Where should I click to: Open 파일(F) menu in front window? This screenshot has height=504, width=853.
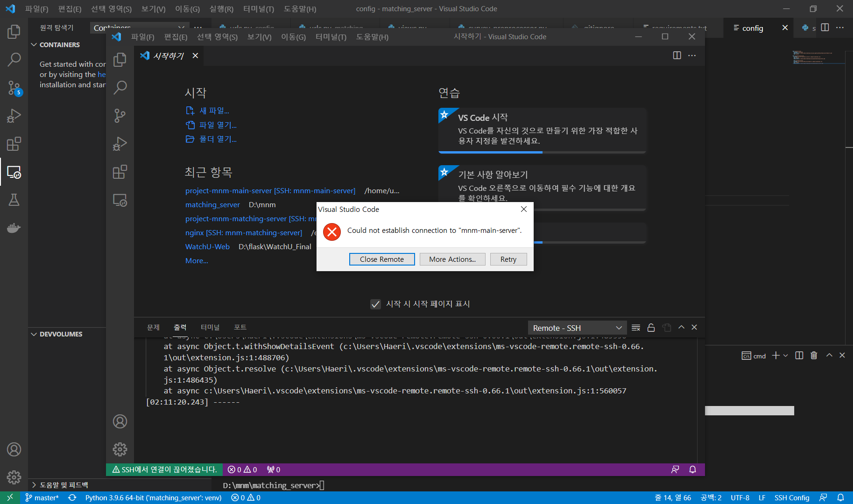click(143, 37)
